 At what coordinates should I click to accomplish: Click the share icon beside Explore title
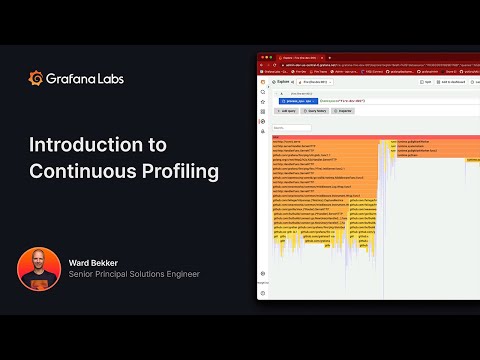click(292, 82)
